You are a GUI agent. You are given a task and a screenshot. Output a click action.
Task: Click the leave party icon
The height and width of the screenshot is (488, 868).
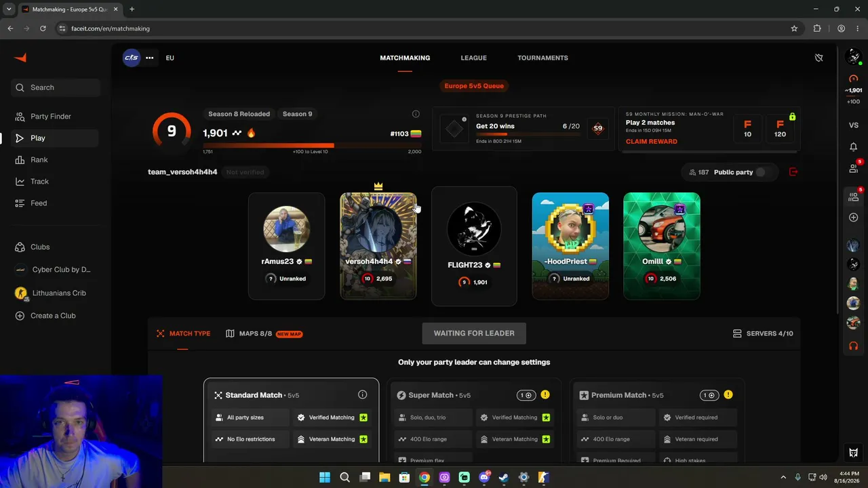(x=793, y=172)
